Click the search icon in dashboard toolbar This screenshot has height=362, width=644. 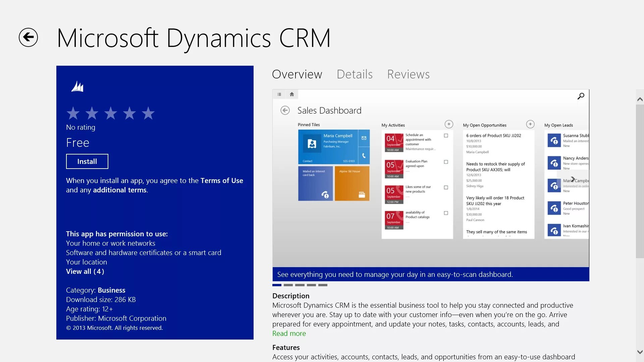point(581,96)
